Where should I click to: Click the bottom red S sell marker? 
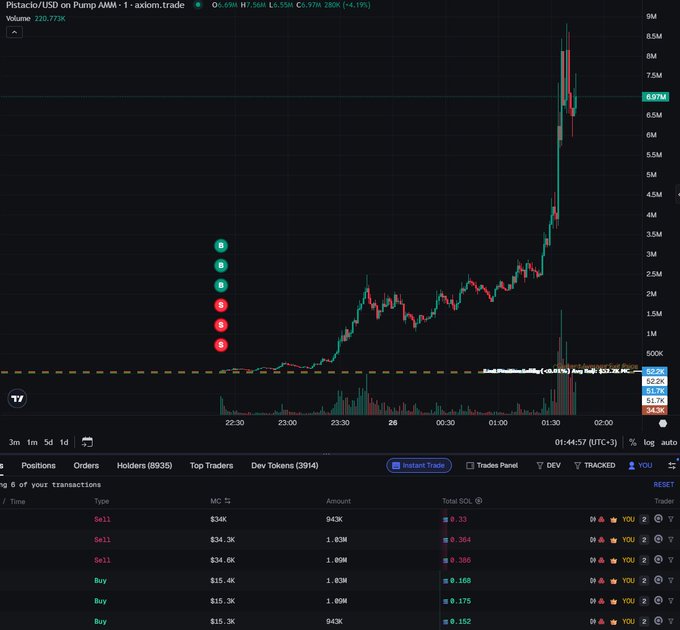221,345
